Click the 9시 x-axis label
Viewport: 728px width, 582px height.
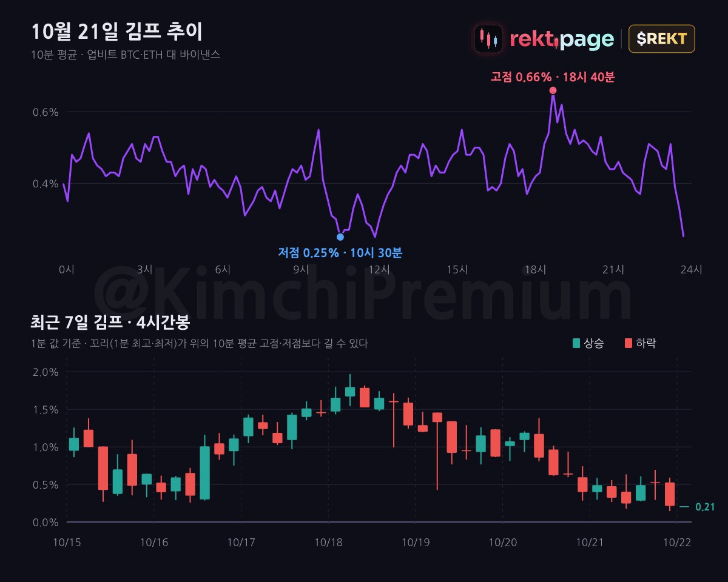[301, 270]
